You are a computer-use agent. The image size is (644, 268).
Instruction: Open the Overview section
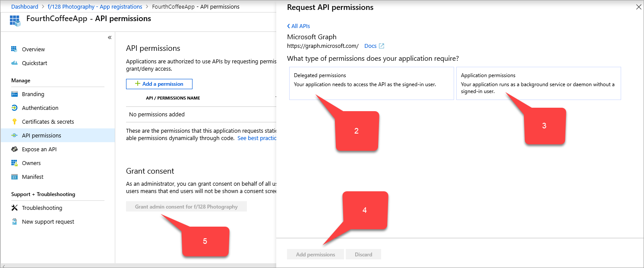click(x=33, y=49)
